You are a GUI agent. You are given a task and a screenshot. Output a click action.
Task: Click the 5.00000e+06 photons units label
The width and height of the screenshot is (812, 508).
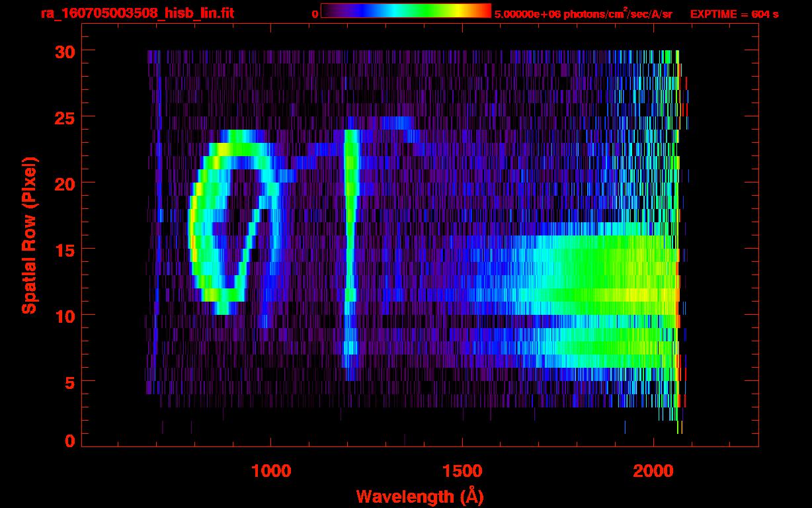click(583, 13)
